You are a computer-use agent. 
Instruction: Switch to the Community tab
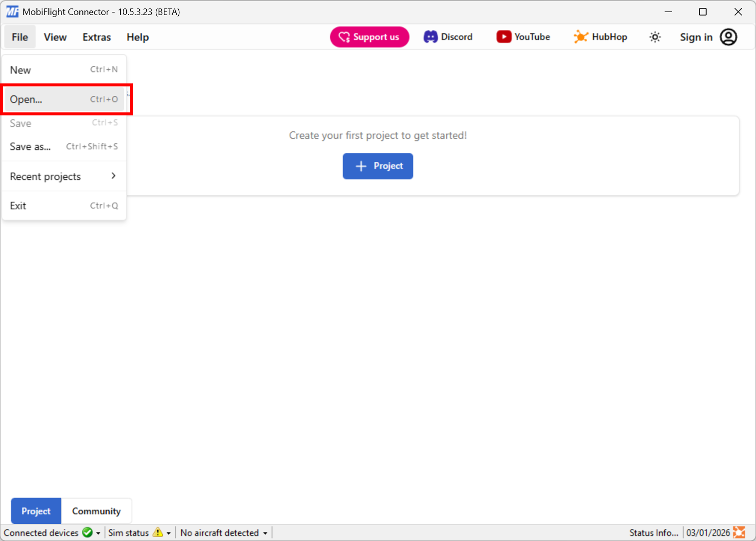[x=96, y=511]
